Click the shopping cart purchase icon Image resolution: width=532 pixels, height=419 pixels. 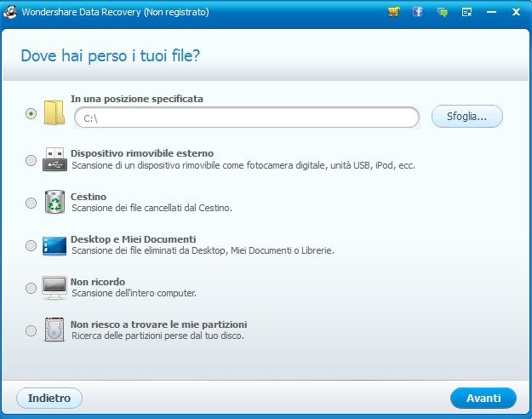point(393,12)
